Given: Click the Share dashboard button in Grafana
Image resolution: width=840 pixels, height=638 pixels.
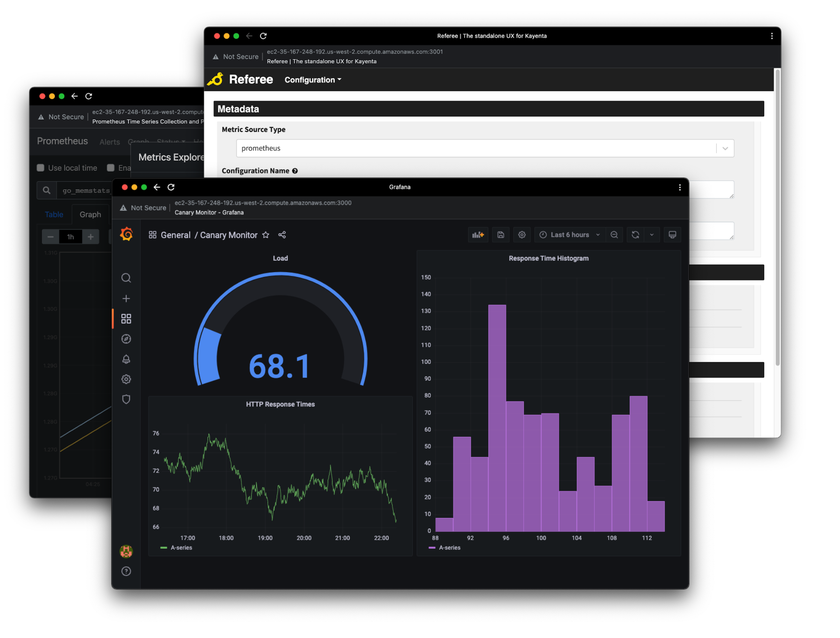Looking at the screenshot, I should click(x=282, y=235).
